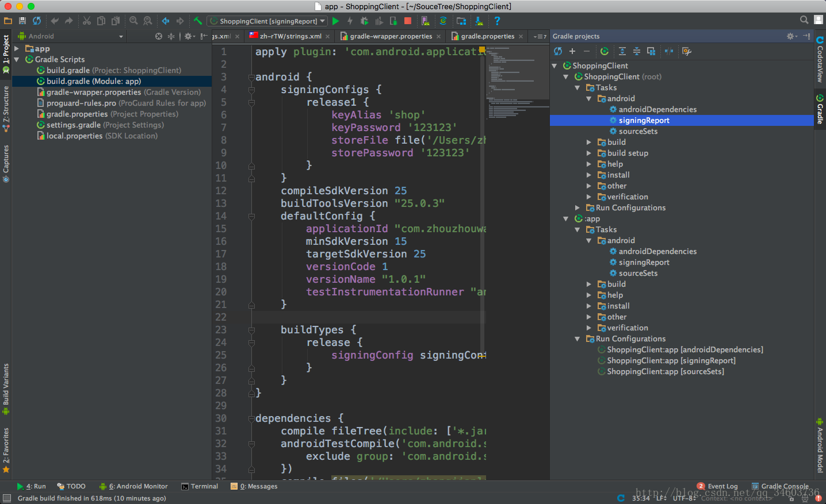The image size is (826, 504).
Task: Open the run configuration dropdown ShoppingClient [signingReport]
Action: tap(267, 21)
